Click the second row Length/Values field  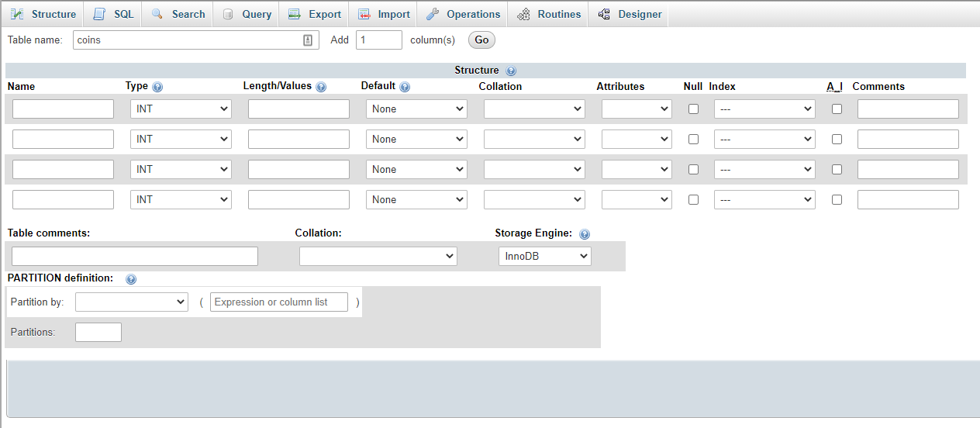pyautogui.click(x=298, y=140)
